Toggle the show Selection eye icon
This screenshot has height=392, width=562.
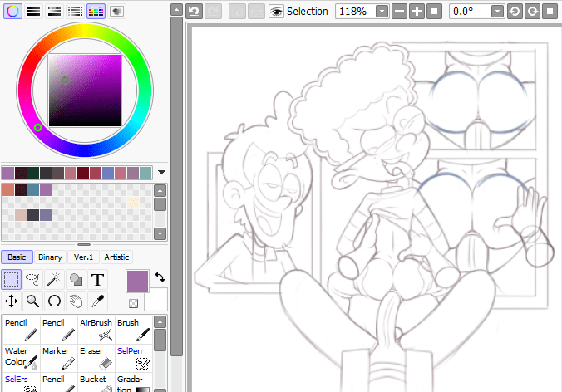pos(276,12)
